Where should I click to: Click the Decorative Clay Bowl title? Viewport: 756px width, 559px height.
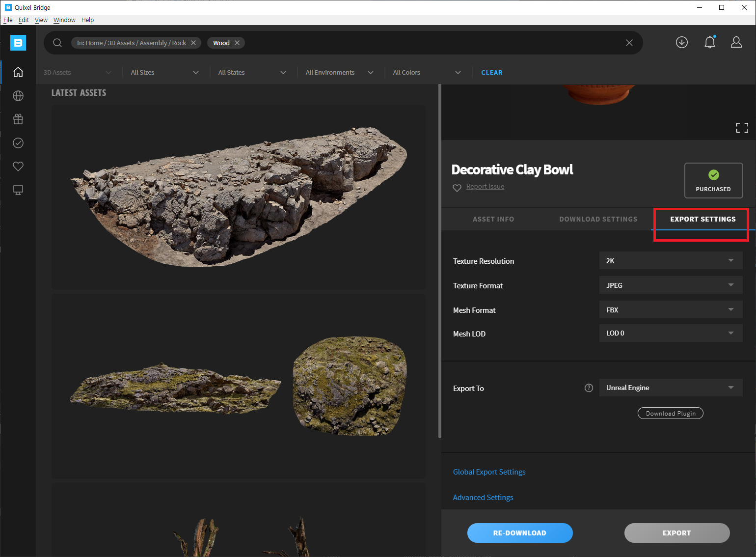(x=512, y=169)
